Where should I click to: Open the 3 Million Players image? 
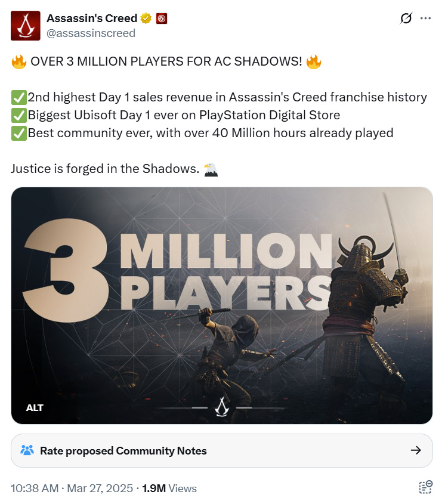(222, 305)
